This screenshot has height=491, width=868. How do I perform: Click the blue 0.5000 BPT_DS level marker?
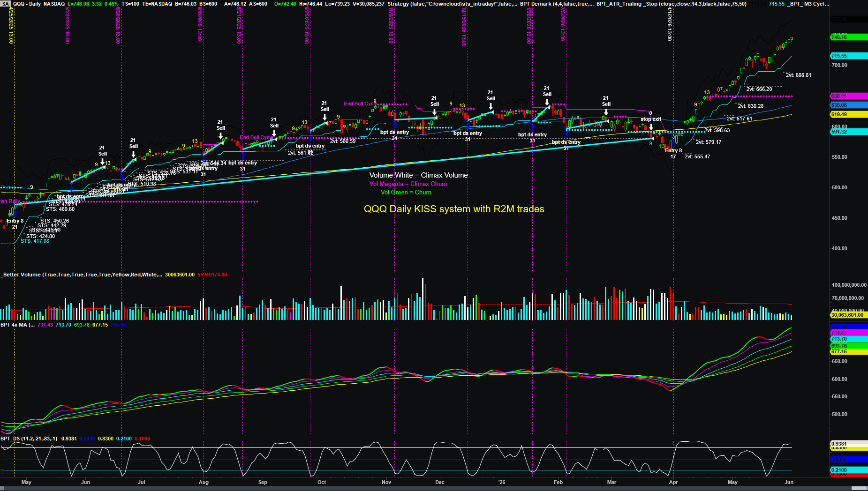coord(849,459)
